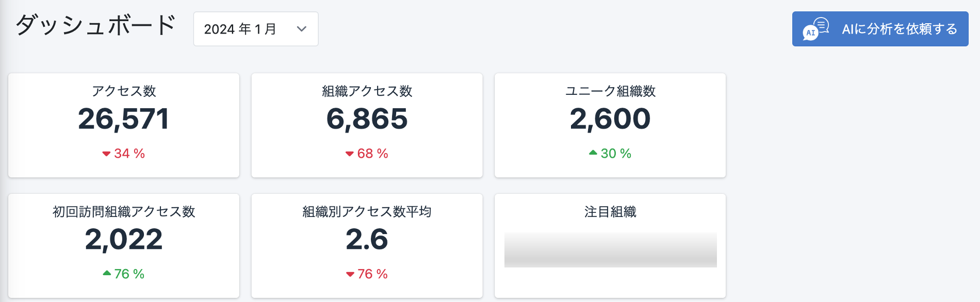Viewport: 980px width, 302px height.
Task: Click the gray placeholder in 注目組織 card
Action: tap(611, 250)
